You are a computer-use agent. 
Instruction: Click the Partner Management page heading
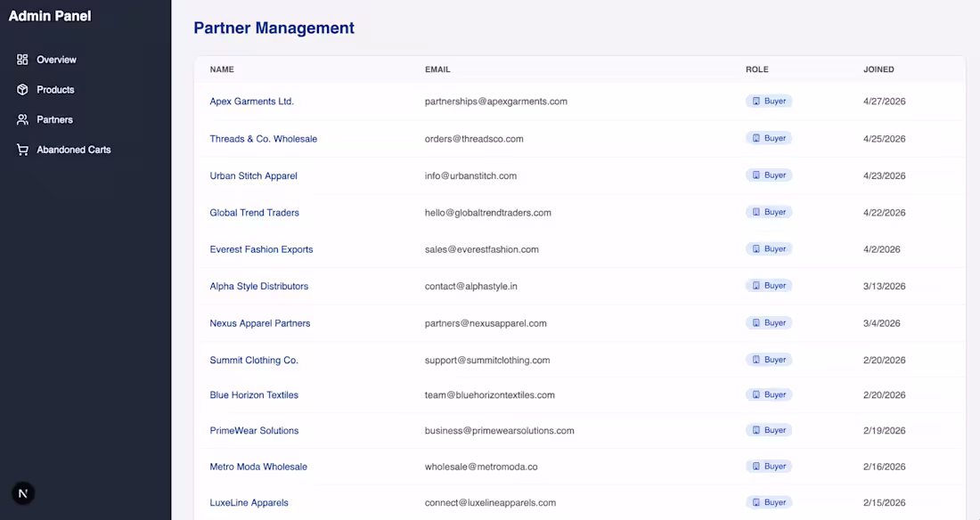274,28
